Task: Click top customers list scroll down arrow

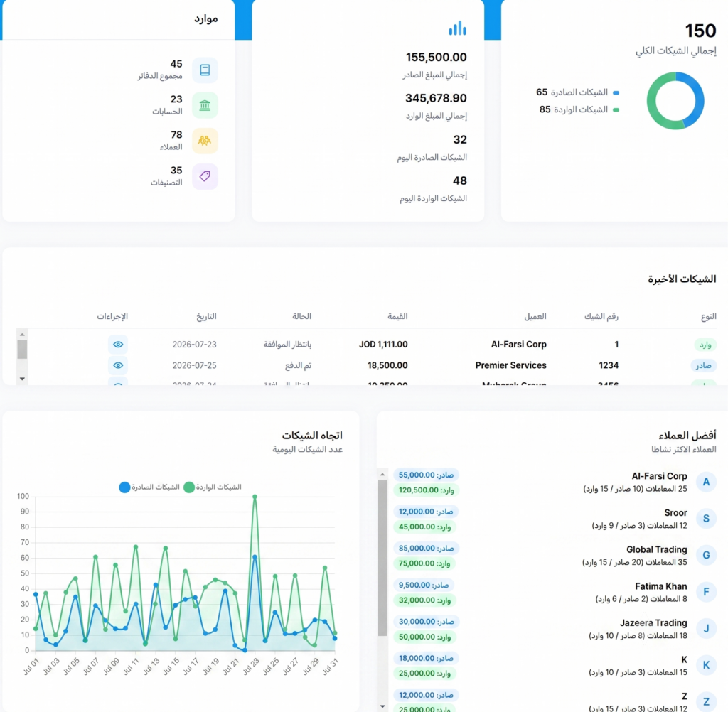Action: (x=382, y=706)
